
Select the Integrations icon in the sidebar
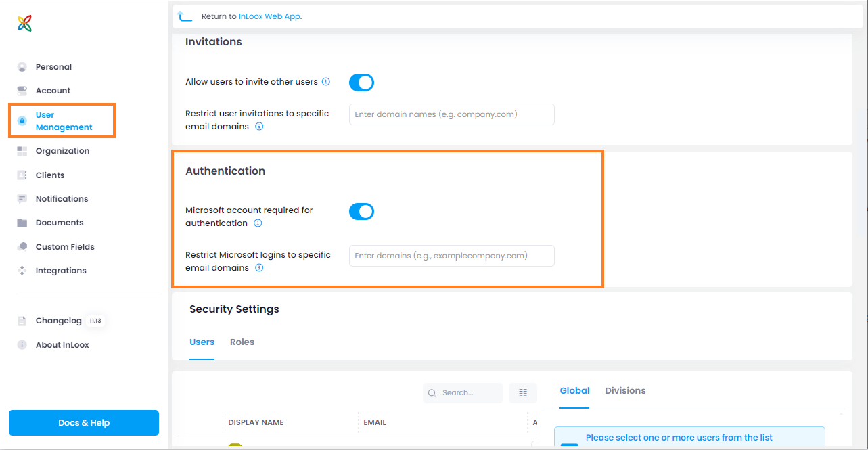(21, 270)
